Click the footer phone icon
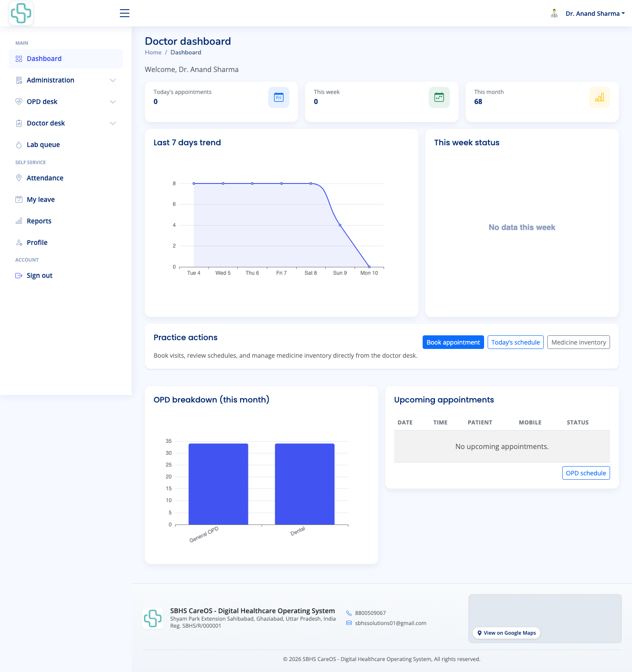The height and width of the screenshot is (672, 632). pos(349,613)
